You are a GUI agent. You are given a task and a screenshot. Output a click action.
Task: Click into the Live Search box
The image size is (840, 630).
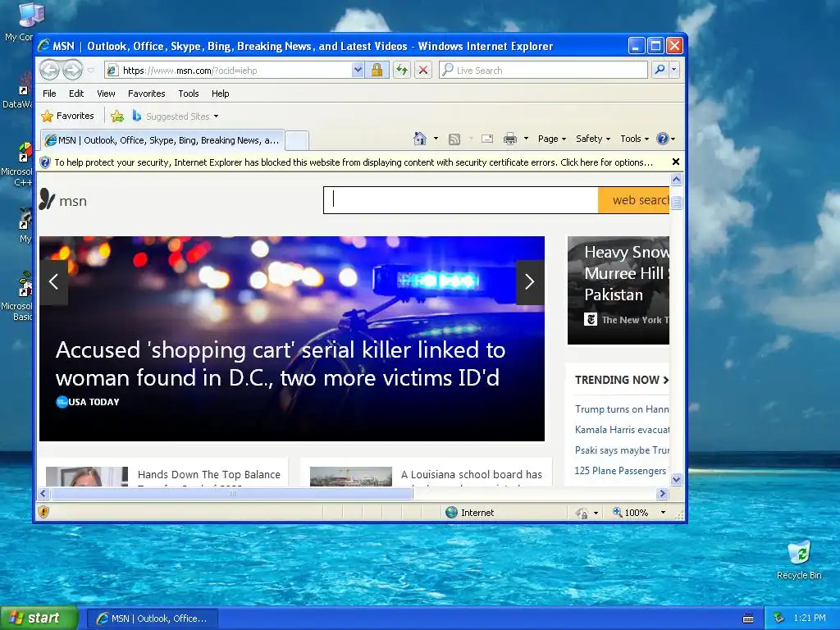[543, 71]
